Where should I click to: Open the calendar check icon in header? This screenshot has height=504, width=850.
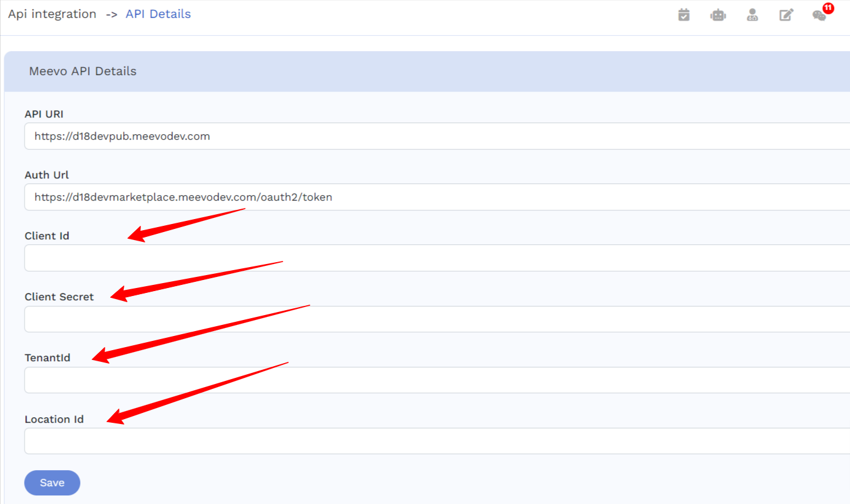[x=684, y=15]
